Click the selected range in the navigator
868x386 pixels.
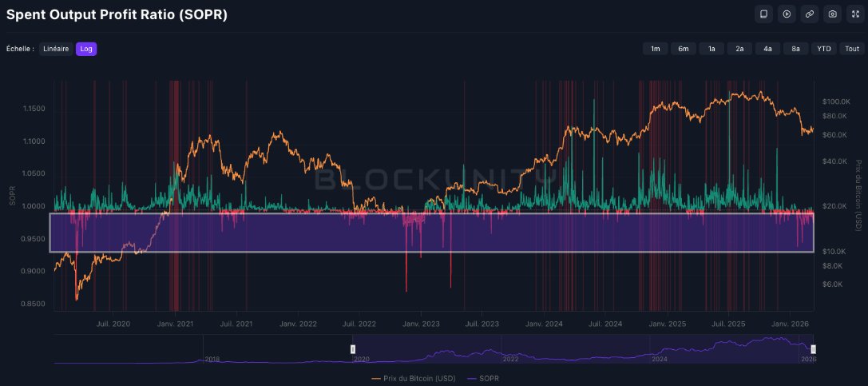(583, 349)
